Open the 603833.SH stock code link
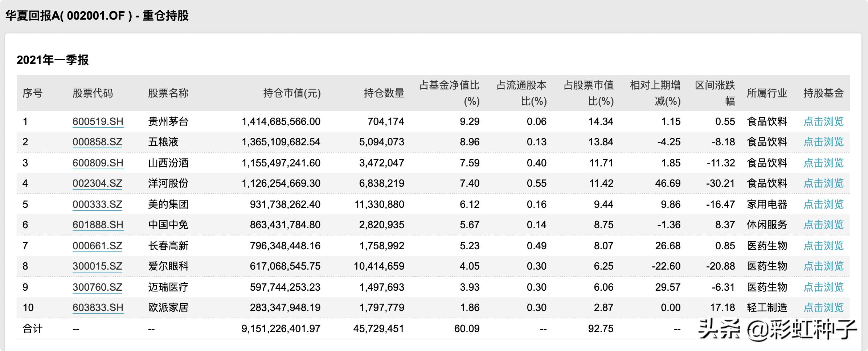The width and height of the screenshot is (868, 351). pos(97,307)
